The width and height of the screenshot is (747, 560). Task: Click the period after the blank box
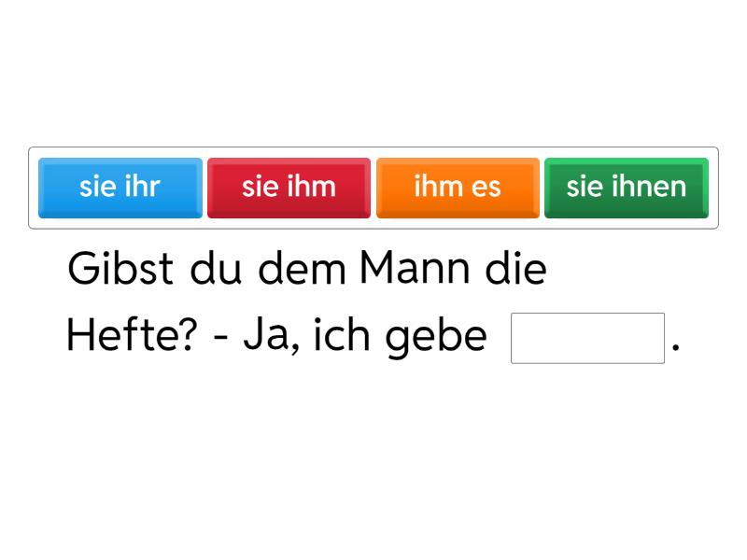[x=675, y=347]
